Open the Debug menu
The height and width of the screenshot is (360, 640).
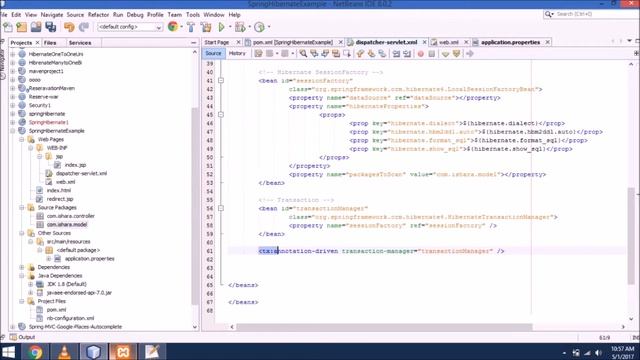(135, 15)
